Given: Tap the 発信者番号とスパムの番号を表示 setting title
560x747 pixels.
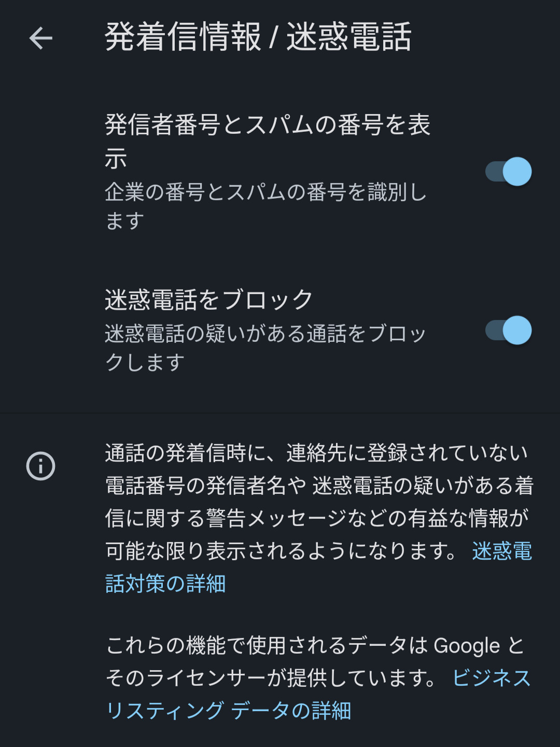Looking at the screenshot, I should [x=268, y=125].
